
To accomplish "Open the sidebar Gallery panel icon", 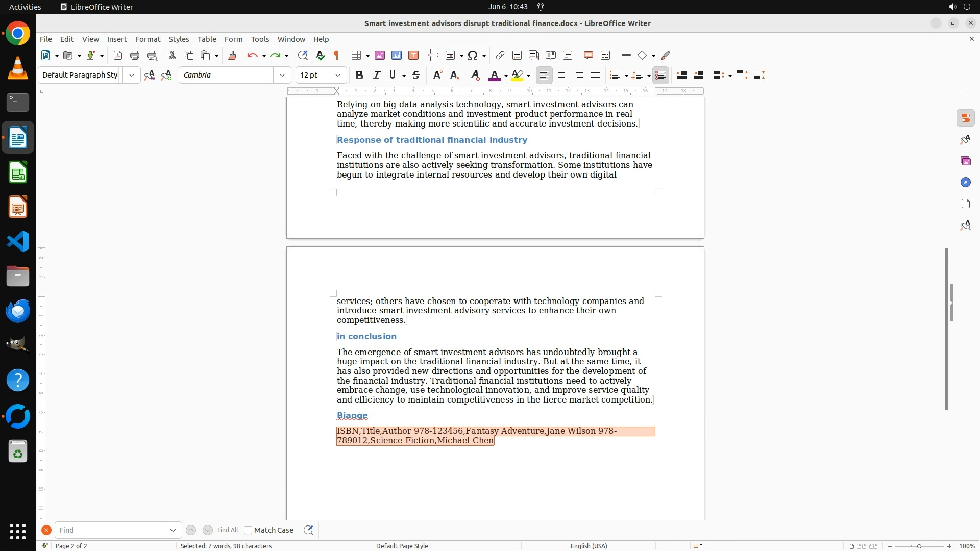I will click(965, 161).
